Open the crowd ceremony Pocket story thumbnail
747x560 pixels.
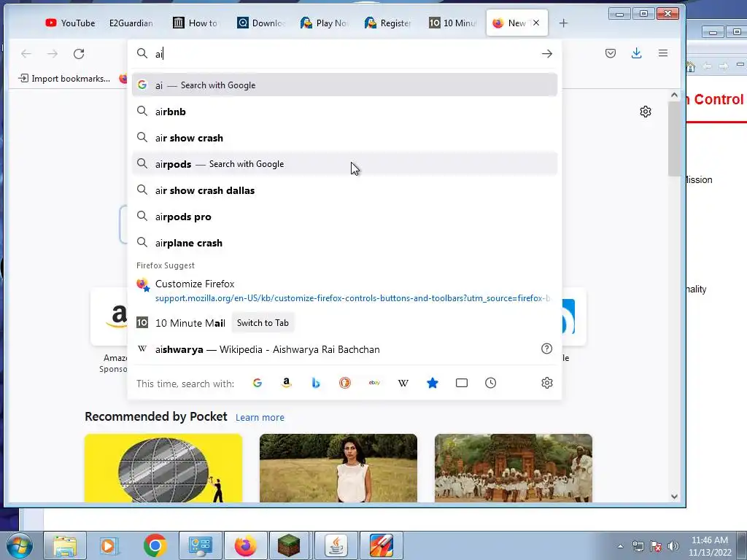(x=514, y=467)
